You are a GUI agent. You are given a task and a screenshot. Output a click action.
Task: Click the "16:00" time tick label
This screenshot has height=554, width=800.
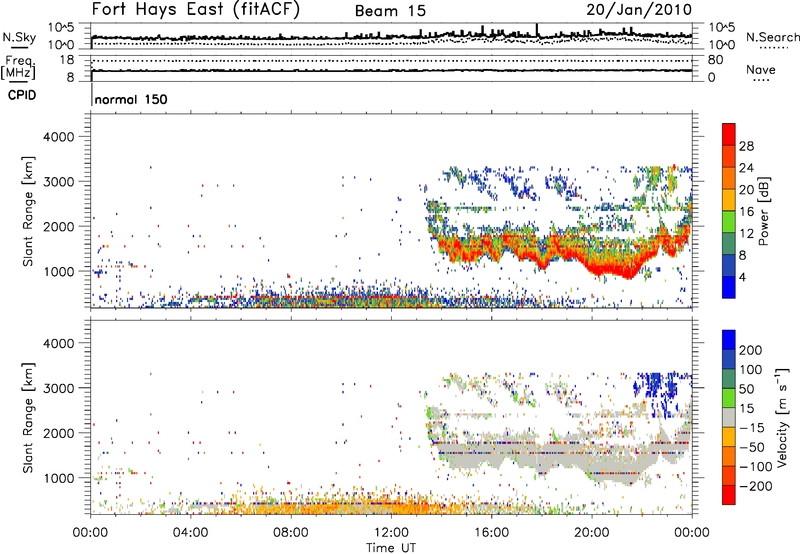click(x=491, y=533)
